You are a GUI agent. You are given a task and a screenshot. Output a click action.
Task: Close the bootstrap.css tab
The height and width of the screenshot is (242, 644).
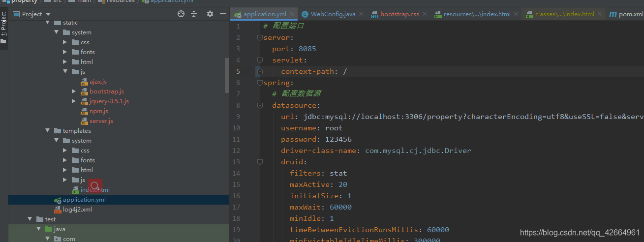pyautogui.click(x=424, y=14)
